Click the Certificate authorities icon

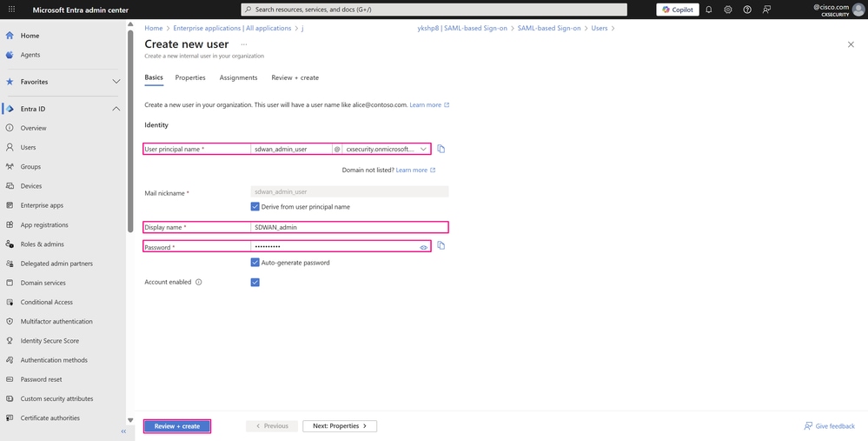click(x=10, y=418)
